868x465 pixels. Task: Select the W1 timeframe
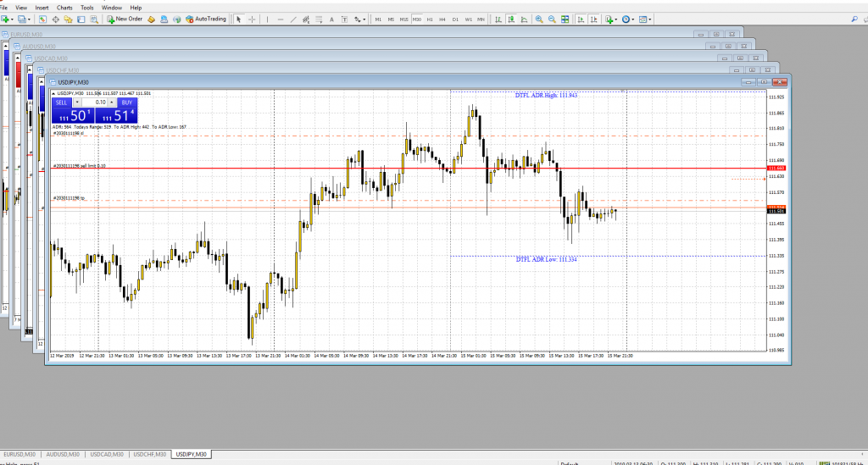[468, 19]
